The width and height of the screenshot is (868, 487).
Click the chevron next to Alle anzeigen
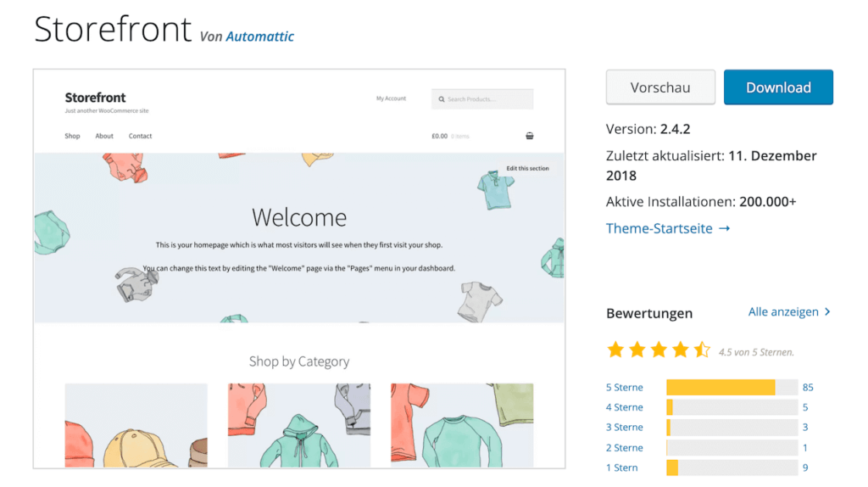click(827, 312)
